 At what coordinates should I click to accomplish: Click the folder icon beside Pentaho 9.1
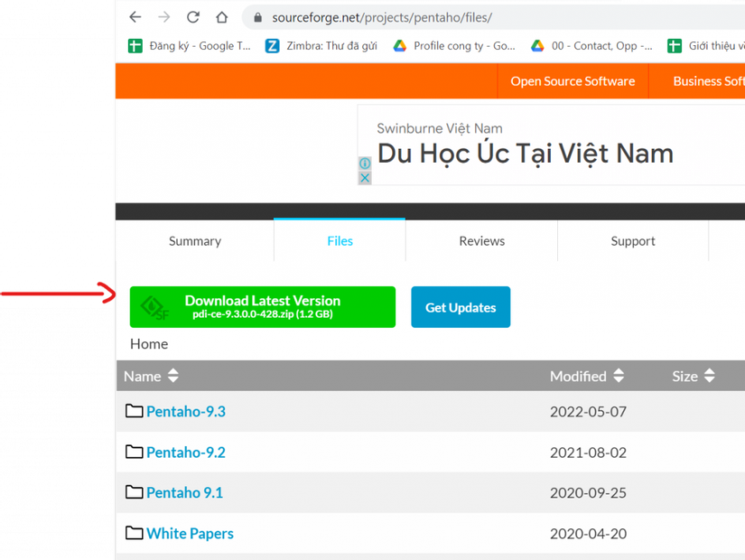pyautogui.click(x=135, y=492)
